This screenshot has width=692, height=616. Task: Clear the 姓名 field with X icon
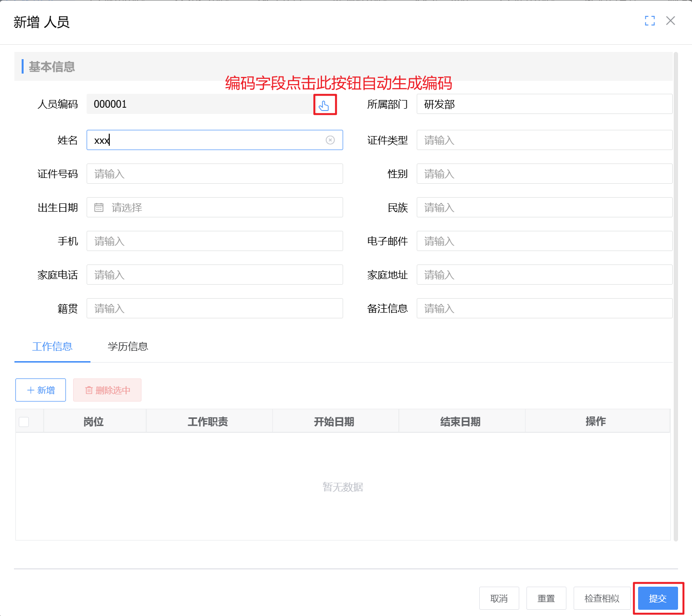[330, 140]
